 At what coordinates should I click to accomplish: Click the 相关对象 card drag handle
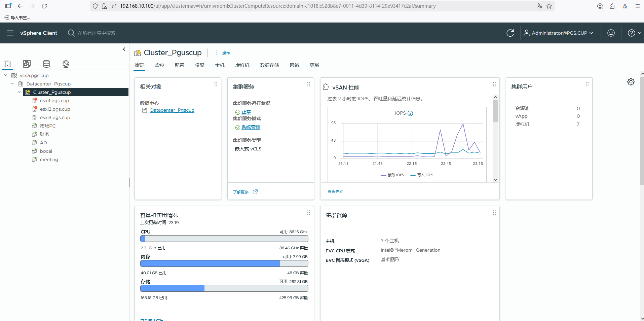click(x=216, y=84)
